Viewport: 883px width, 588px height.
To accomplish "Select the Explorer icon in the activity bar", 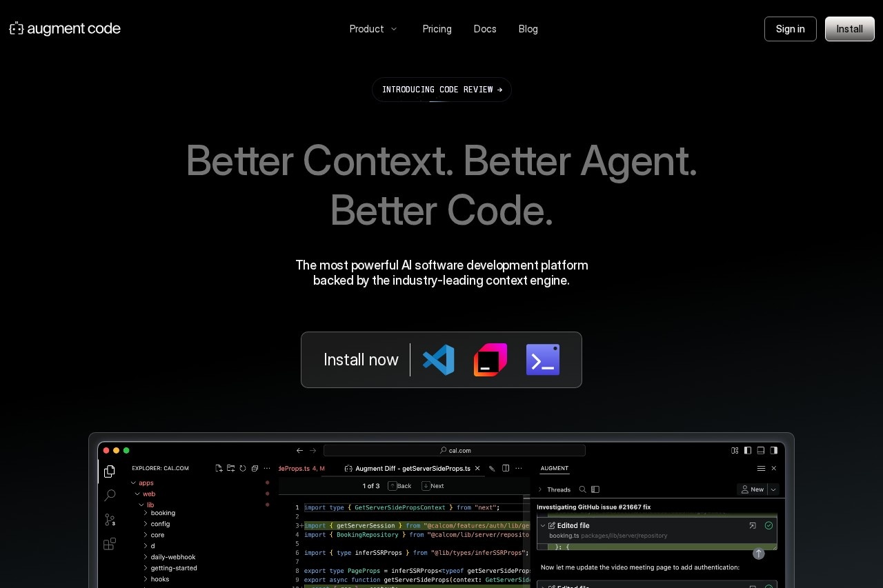I will 110,472.
